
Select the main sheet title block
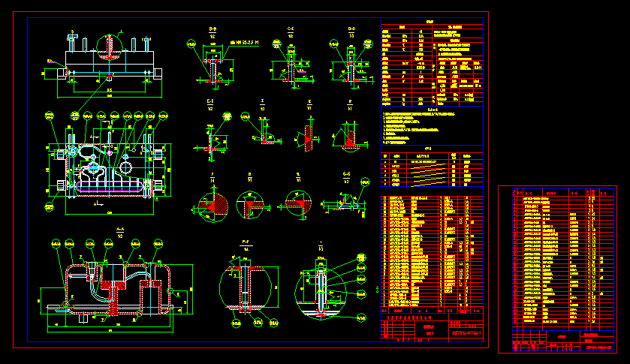coord(430,327)
